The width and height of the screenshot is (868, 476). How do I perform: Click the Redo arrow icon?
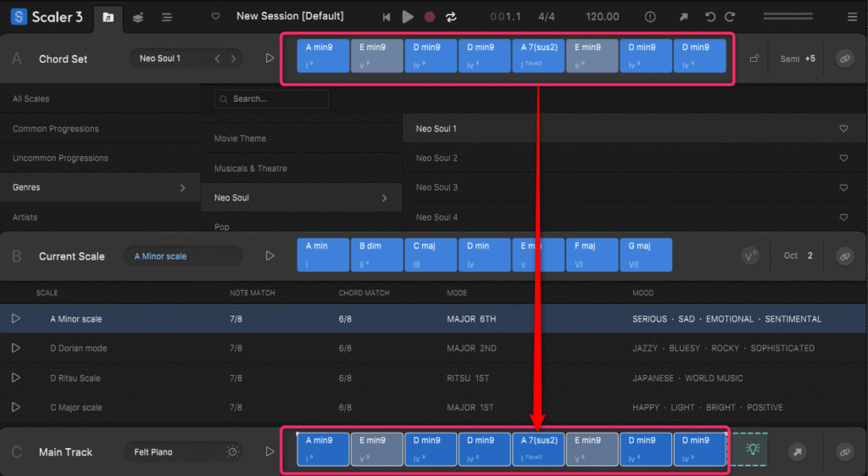(x=730, y=17)
